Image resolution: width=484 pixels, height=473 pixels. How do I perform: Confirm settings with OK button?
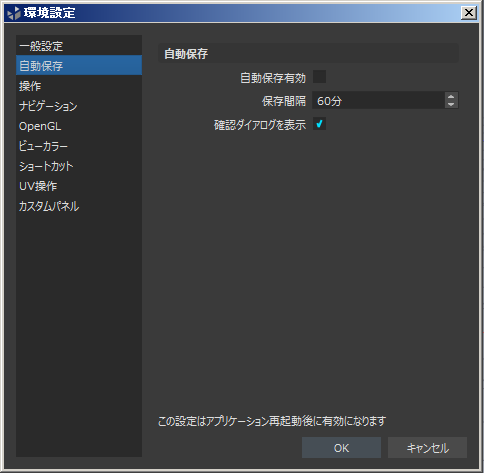click(341, 448)
